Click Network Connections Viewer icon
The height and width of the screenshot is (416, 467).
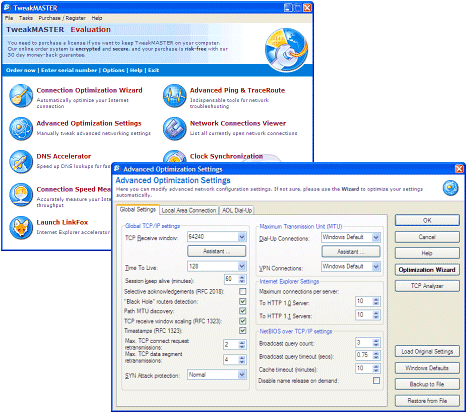pos(174,129)
